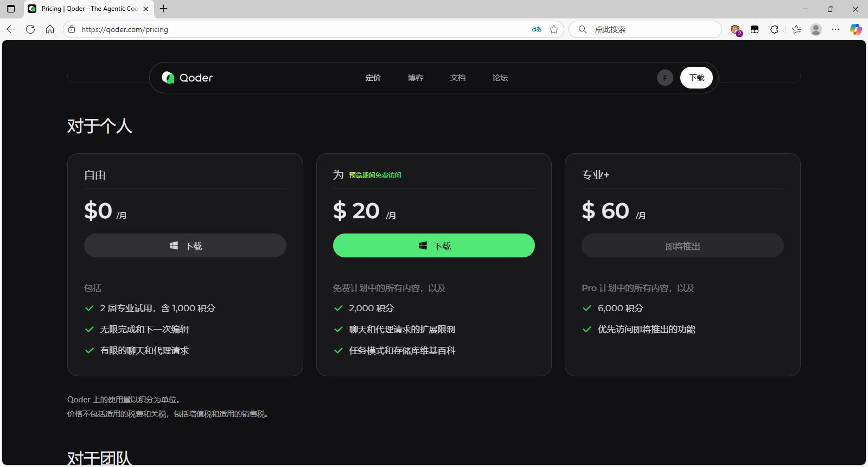Click the magnifier icon in the search box
Image resolution: width=868 pixels, height=467 pixels.
click(x=582, y=29)
